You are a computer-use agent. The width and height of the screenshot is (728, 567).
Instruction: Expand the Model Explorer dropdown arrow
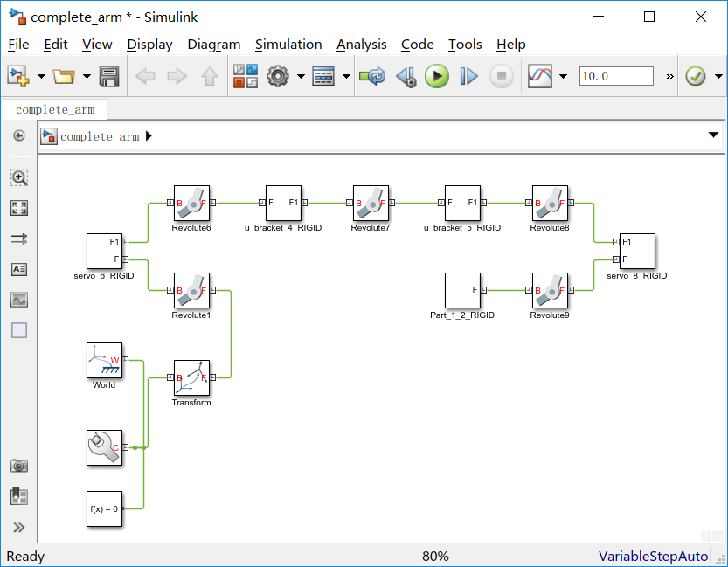click(346, 77)
